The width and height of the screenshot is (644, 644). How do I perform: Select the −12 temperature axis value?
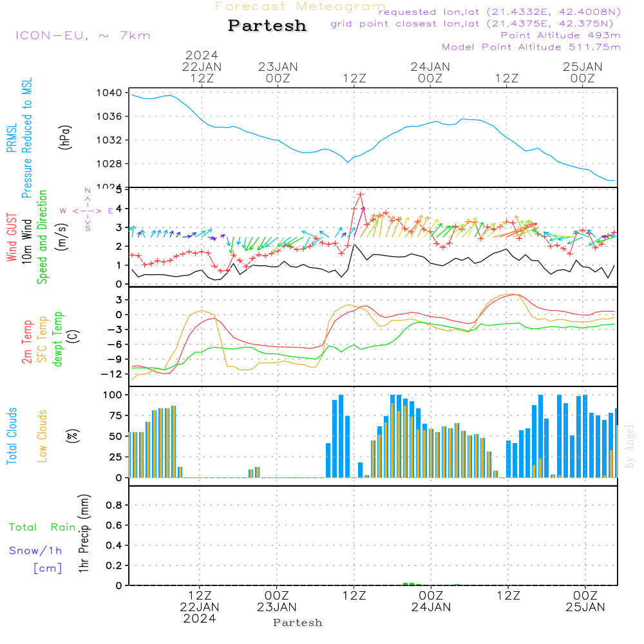pos(111,374)
